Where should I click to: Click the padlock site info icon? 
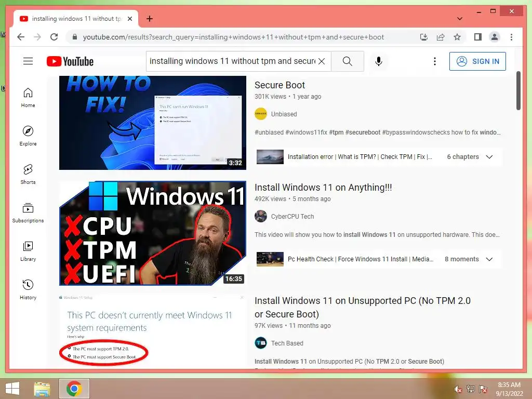pos(75,37)
